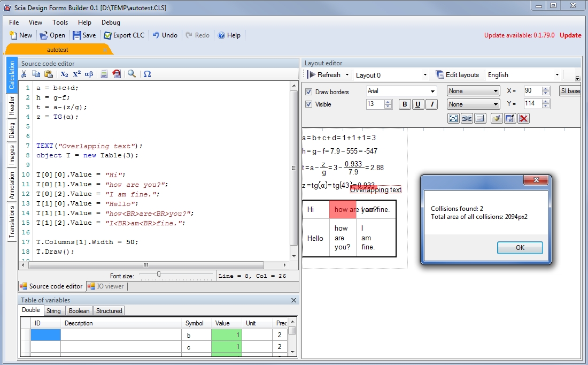
Task: Click the red Update link
Action: pyautogui.click(x=570, y=35)
